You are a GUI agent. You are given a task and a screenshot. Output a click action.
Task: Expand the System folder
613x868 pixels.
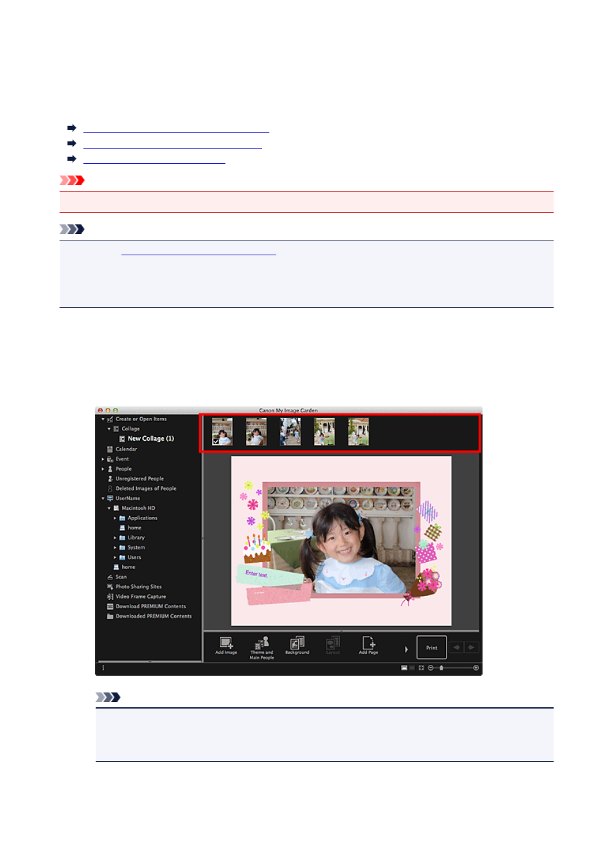click(115, 548)
